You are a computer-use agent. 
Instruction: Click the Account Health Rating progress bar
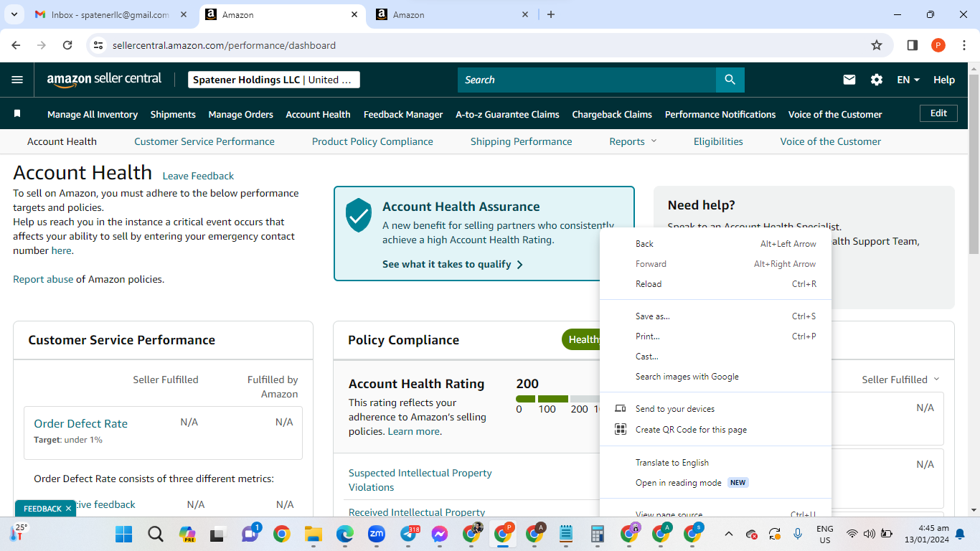558,399
